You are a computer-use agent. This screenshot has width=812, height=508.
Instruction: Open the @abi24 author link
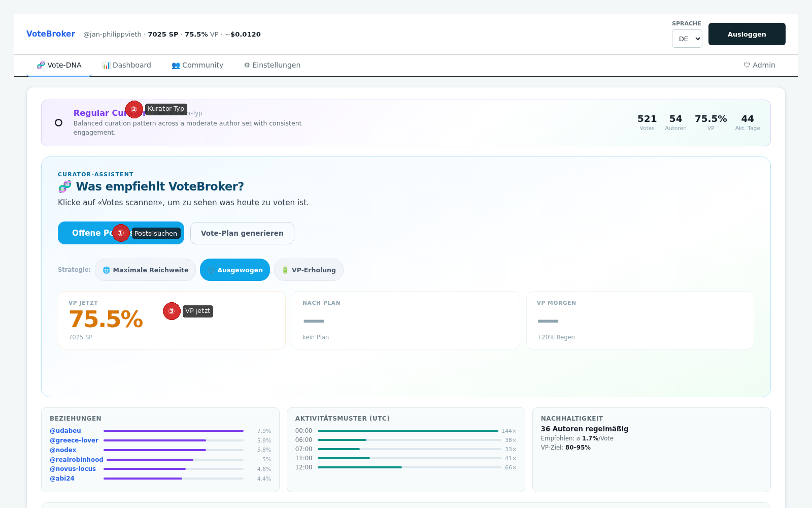tap(62, 479)
